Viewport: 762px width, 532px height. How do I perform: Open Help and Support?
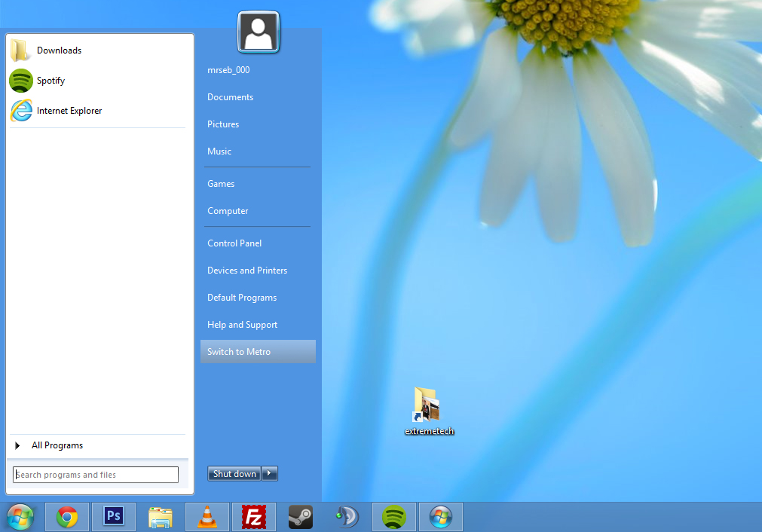tap(242, 324)
